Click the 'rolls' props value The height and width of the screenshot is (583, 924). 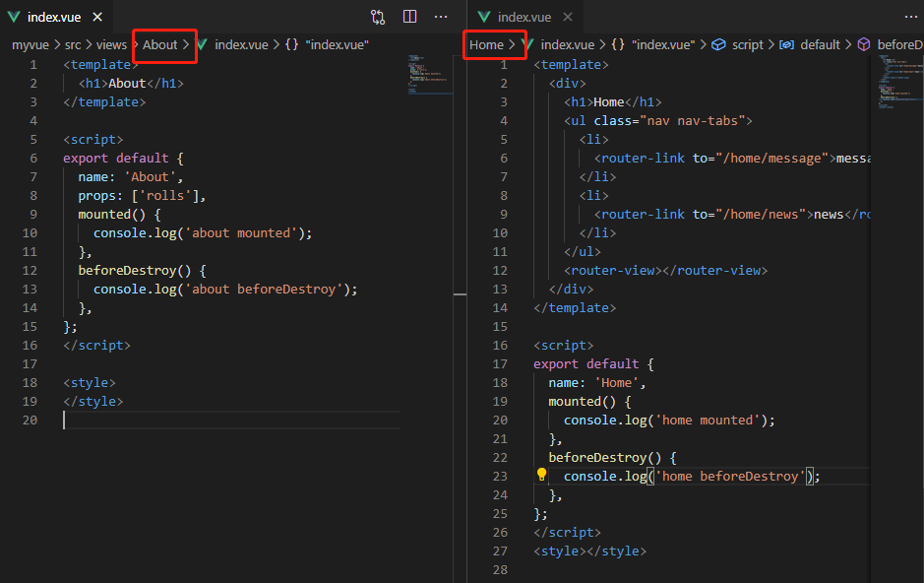[165, 196]
